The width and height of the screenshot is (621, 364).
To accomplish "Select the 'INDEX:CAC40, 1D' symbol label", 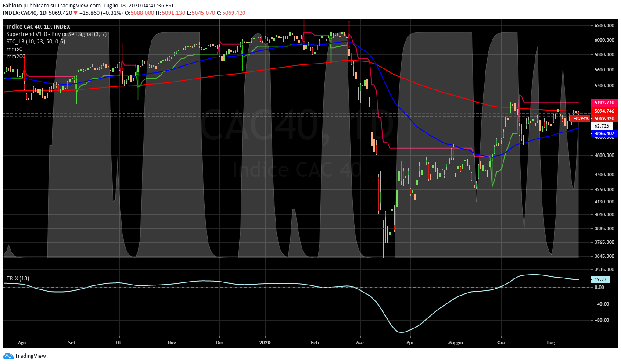I will pos(25,13).
